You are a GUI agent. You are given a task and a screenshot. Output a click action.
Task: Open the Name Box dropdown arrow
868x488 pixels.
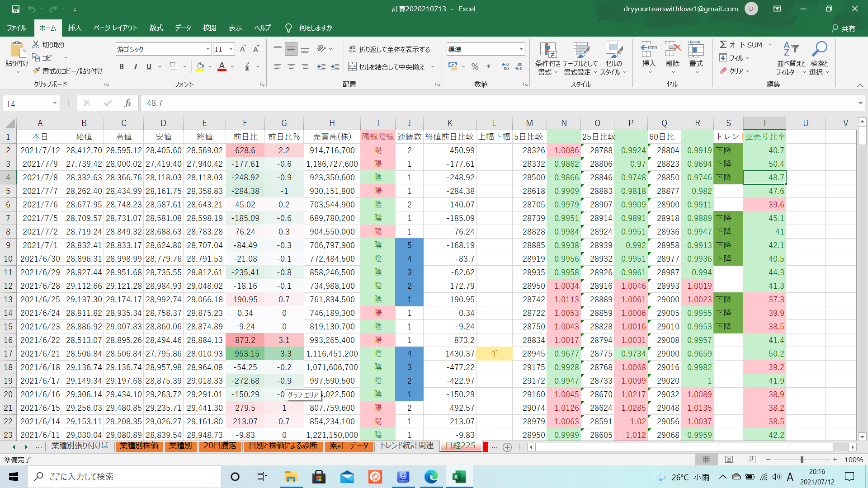[x=55, y=103]
